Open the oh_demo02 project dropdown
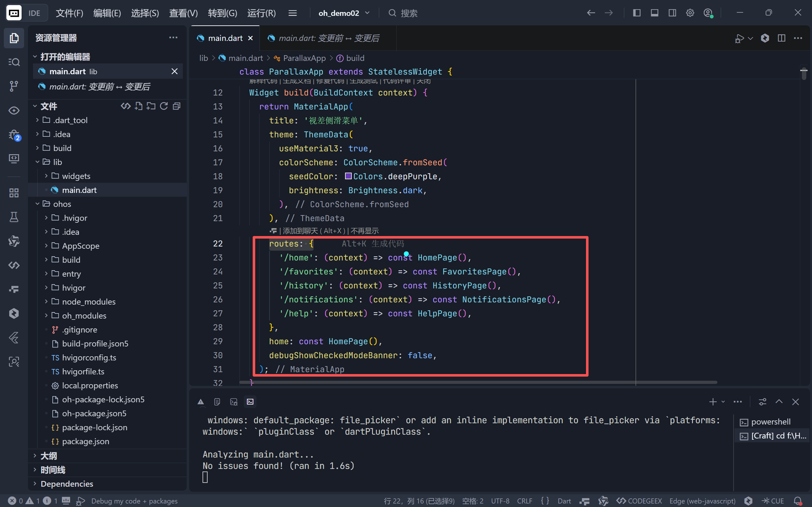 (344, 13)
